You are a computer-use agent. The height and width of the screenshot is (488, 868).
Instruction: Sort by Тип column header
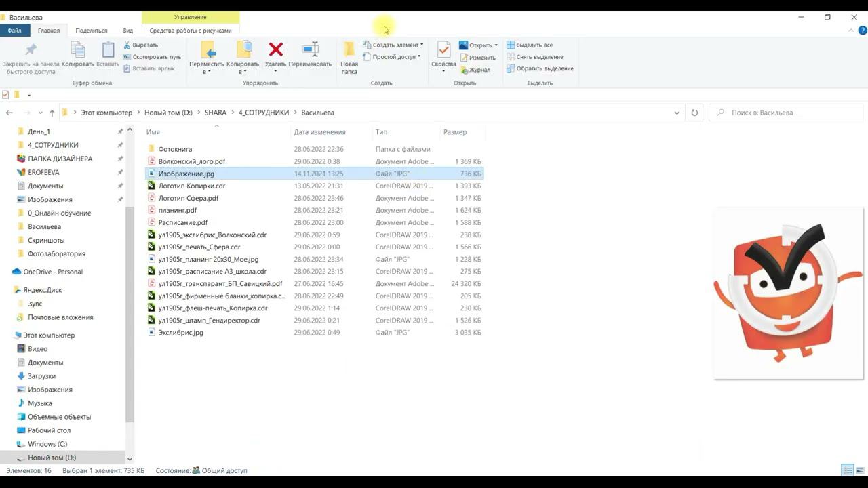382,132
